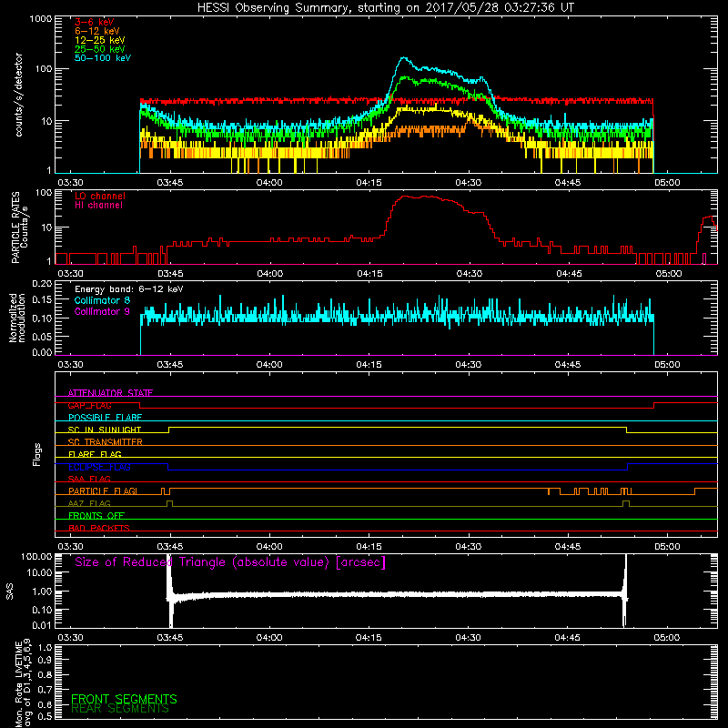Select the 3-6 keV legend label
The image size is (728, 728).
95,22
